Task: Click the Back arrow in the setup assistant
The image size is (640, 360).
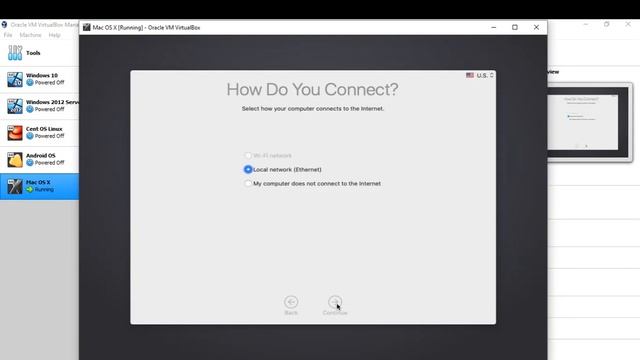Action: [x=291, y=302]
